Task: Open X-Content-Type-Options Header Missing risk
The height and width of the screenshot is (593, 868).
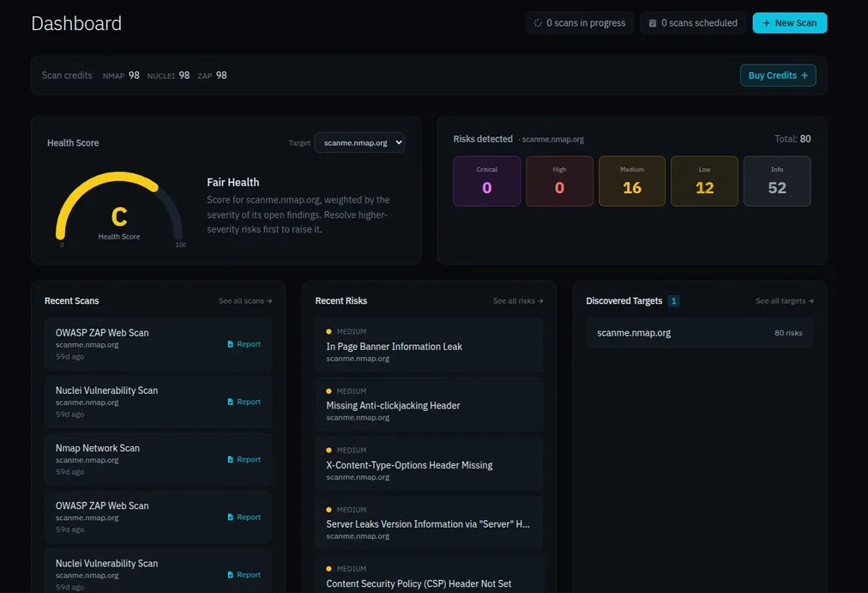Action: (429, 463)
